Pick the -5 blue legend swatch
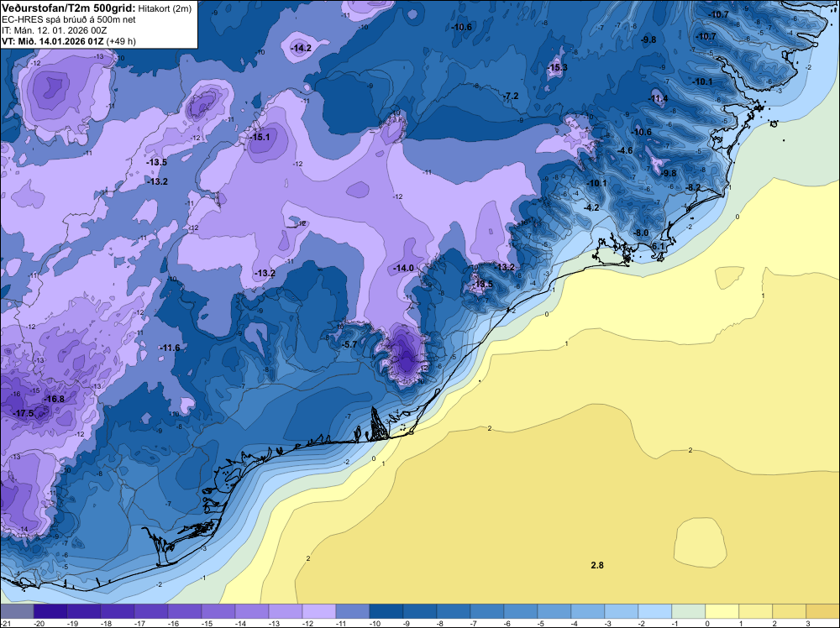This screenshot has width=840, height=628. 554,611
